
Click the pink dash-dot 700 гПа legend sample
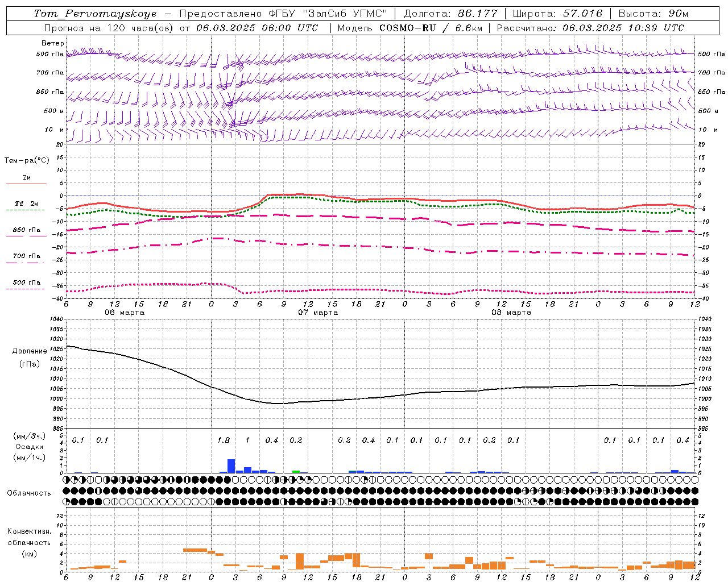[x=25, y=263]
